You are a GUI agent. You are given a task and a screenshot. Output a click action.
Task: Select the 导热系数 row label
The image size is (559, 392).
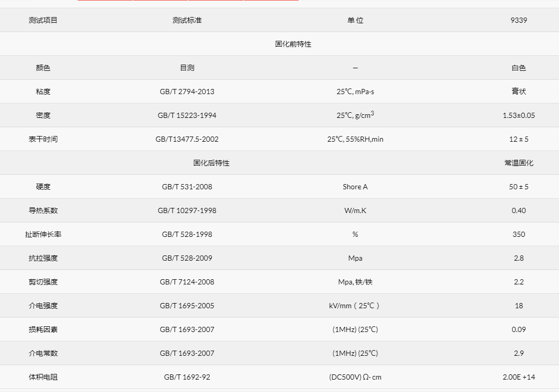pos(43,210)
